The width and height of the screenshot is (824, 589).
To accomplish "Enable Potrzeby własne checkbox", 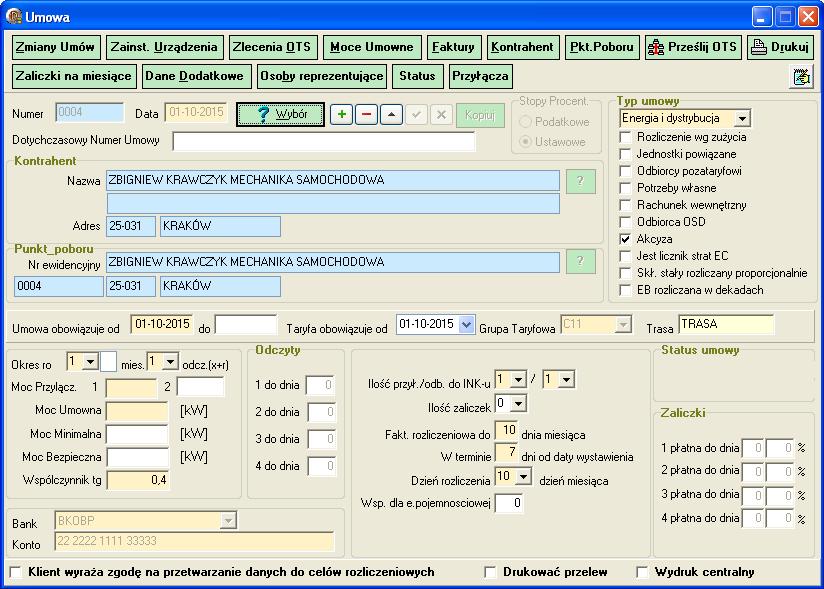I will [625, 188].
